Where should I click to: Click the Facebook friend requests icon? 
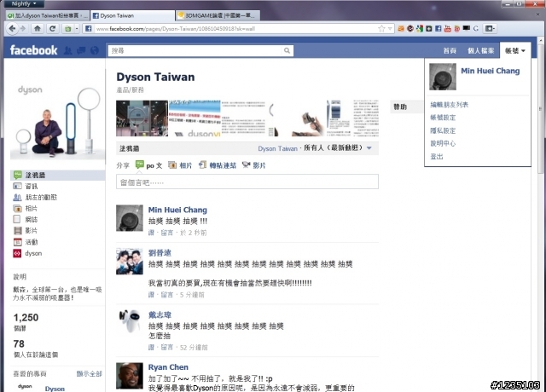(x=68, y=51)
